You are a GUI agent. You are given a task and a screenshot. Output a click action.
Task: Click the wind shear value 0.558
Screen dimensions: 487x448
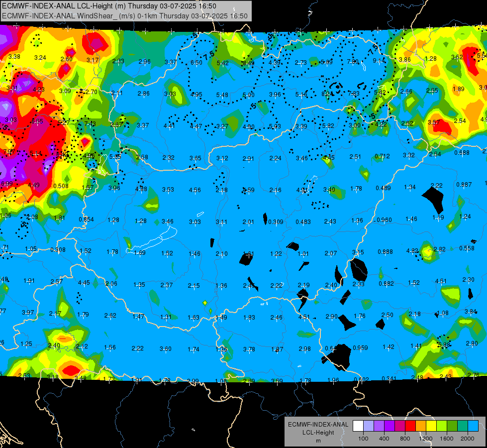pyautogui.click(x=467, y=248)
